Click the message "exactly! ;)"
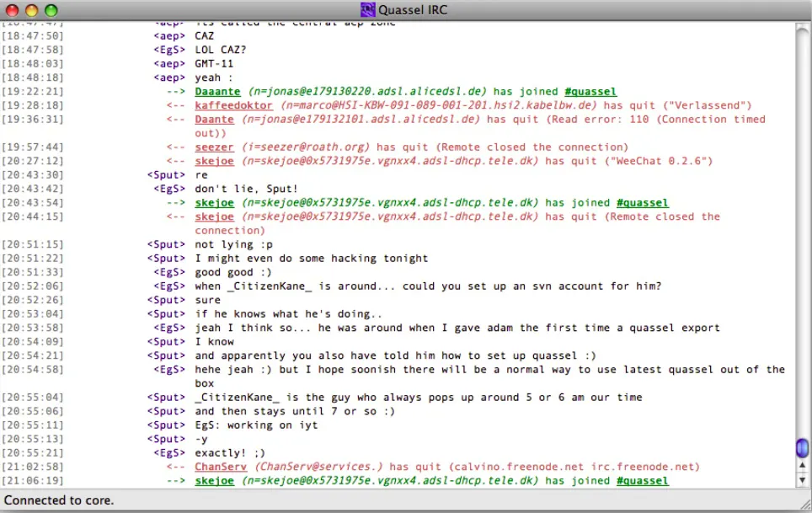812x513 pixels. (231, 453)
